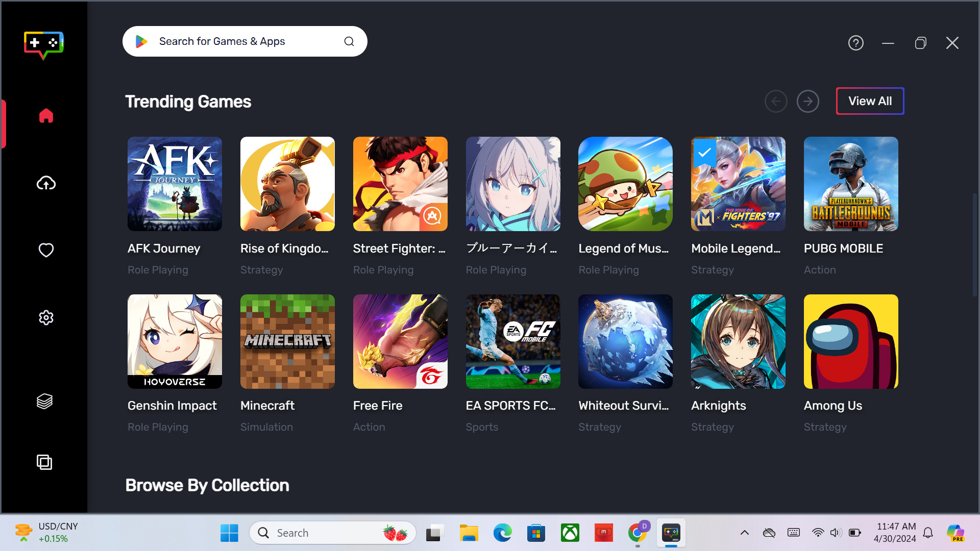
Task: Click the AFK Journey title text
Action: tap(164, 248)
